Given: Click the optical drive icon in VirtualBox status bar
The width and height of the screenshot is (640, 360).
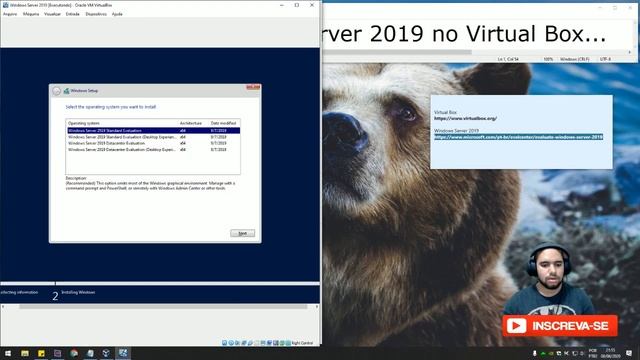Looking at the screenshot, I should click(x=231, y=343).
